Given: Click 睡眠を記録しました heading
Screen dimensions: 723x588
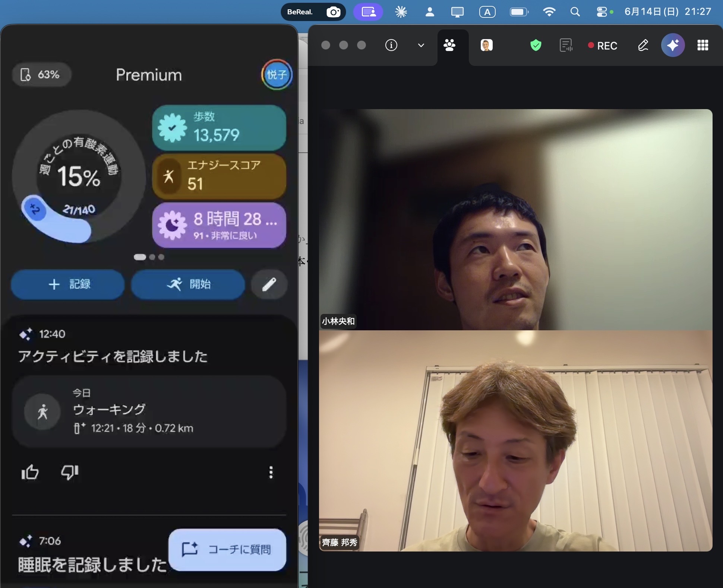Looking at the screenshot, I should 92,565.
